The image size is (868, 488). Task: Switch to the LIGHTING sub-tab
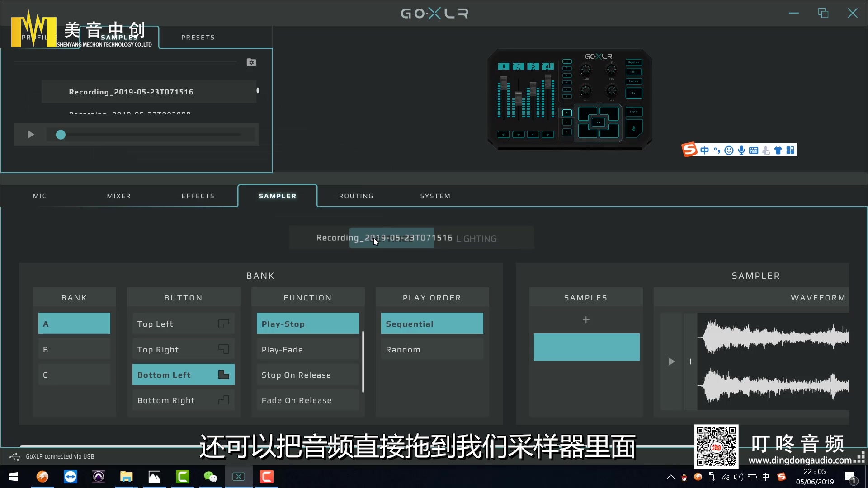[476, 239]
